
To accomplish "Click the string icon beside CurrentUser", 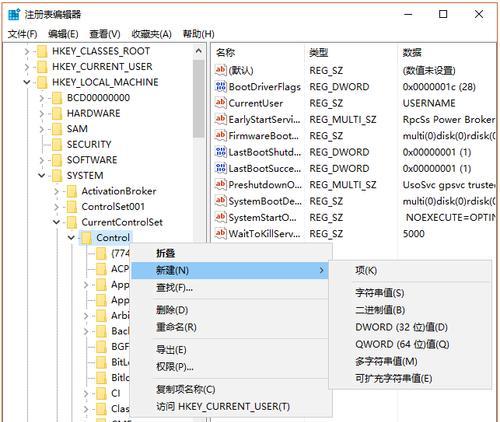I will [x=221, y=103].
